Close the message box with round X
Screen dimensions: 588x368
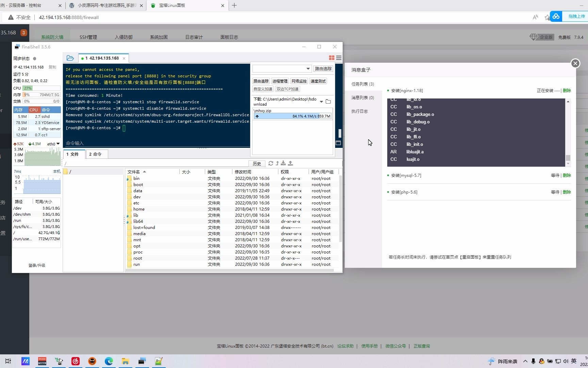[575, 63]
